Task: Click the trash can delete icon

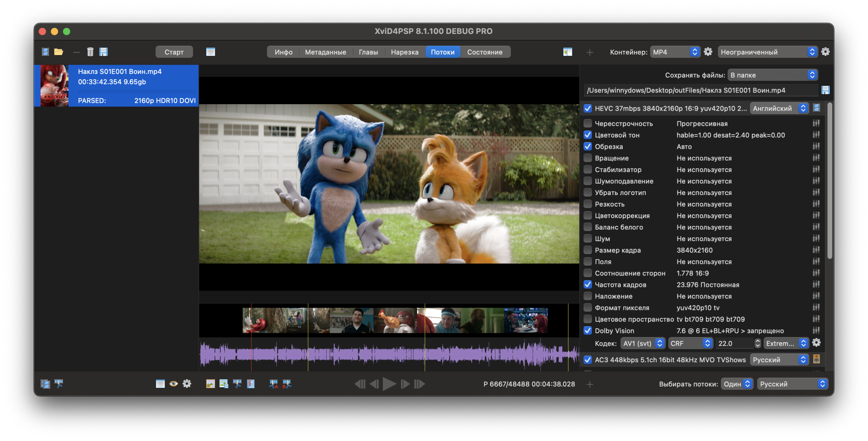Action: [90, 52]
